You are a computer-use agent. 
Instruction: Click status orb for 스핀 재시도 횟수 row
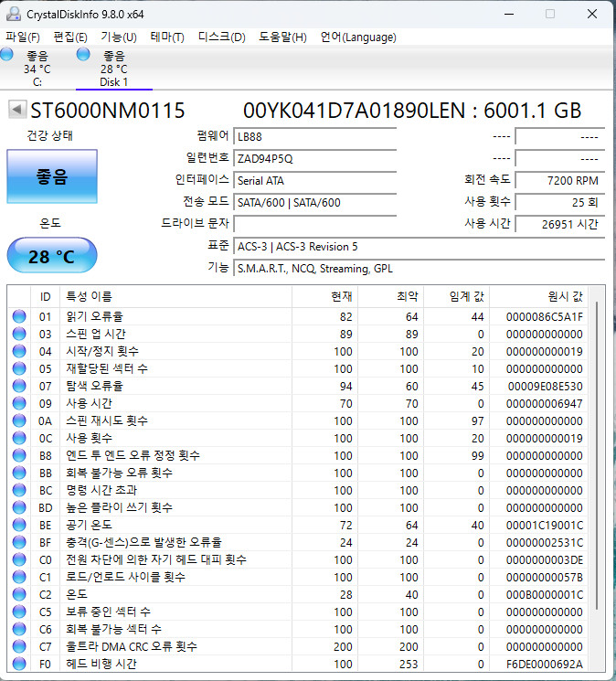click(19, 420)
